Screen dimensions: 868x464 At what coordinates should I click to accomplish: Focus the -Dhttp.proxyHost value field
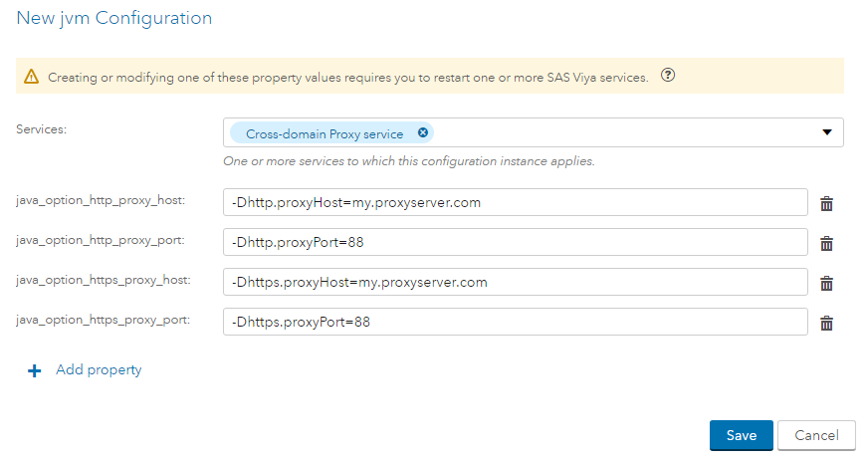pyautogui.click(x=515, y=202)
